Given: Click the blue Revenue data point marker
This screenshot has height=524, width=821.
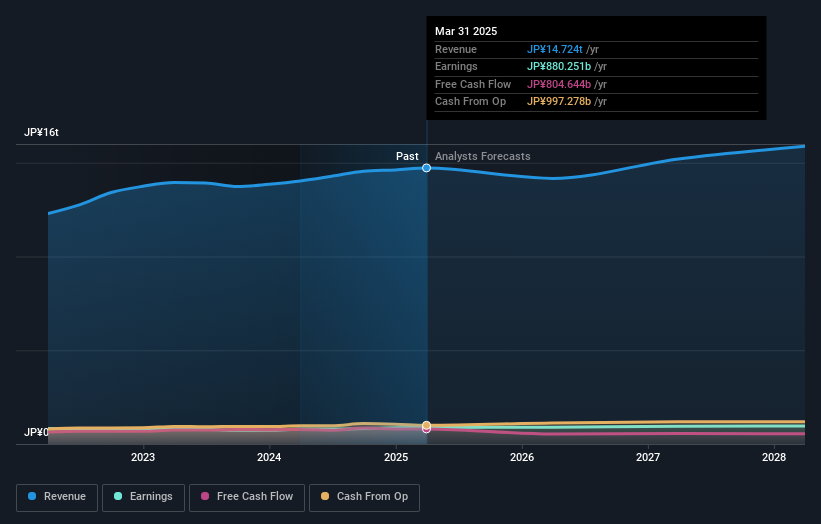Looking at the screenshot, I should tap(426, 168).
